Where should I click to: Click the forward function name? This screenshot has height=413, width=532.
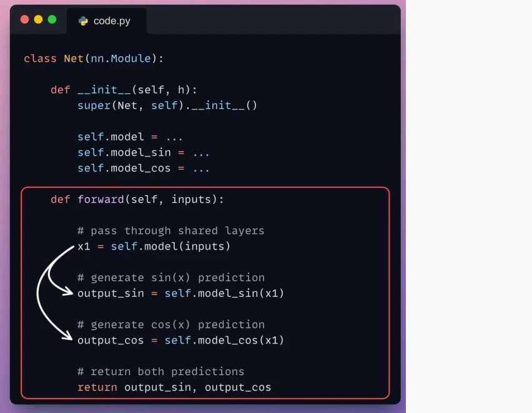pyautogui.click(x=101, y=199)
